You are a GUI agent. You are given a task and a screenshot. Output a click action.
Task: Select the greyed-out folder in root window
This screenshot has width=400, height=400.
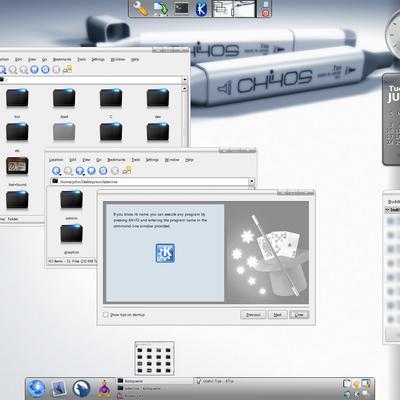point(64,132)
